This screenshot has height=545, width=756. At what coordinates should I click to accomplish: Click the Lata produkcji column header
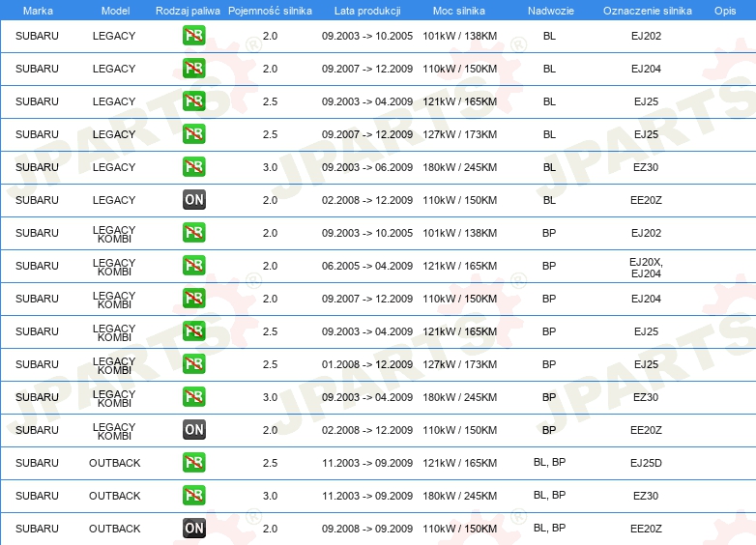point(367,11)
